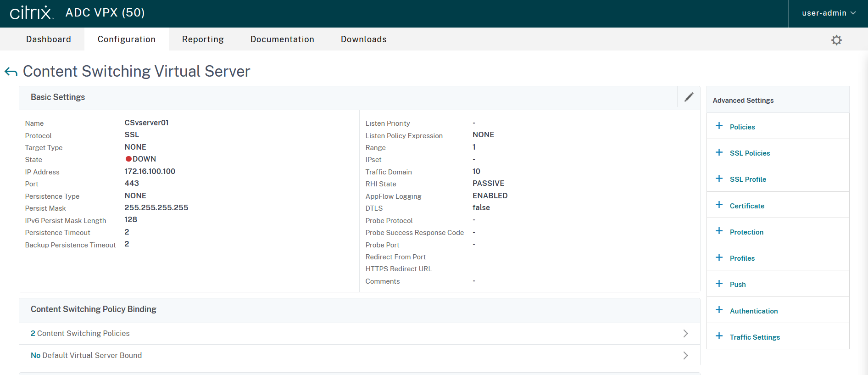Click the port value 443
This screenshot has width=868, height=375.
132,183
